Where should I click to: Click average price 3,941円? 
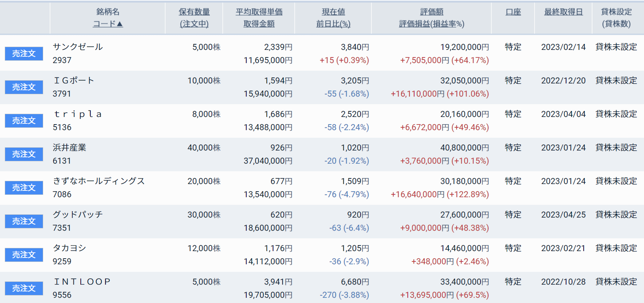278,282
